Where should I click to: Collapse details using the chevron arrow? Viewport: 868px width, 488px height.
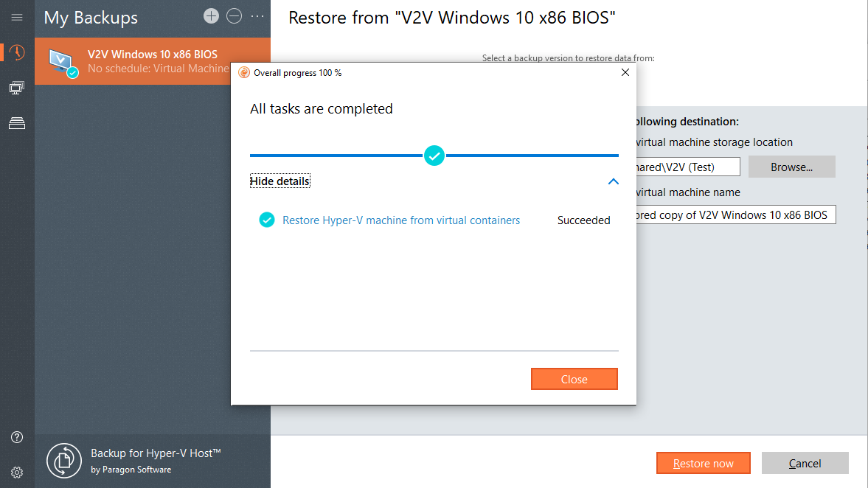(613, 181)
